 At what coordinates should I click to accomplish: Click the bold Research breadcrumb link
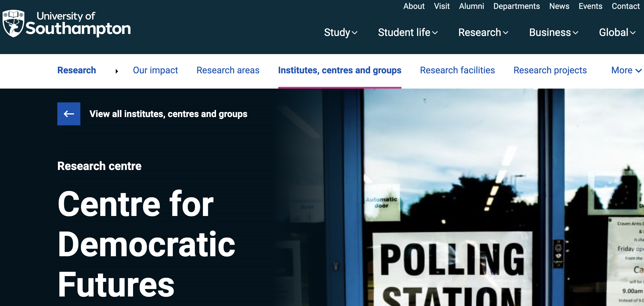click(x=77, y=70)
